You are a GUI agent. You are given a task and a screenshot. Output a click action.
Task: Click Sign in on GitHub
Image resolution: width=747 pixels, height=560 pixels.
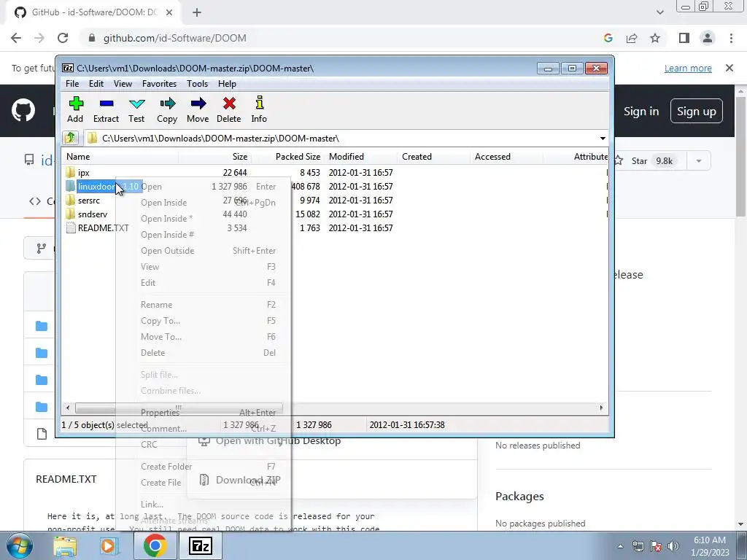point(641,112)
